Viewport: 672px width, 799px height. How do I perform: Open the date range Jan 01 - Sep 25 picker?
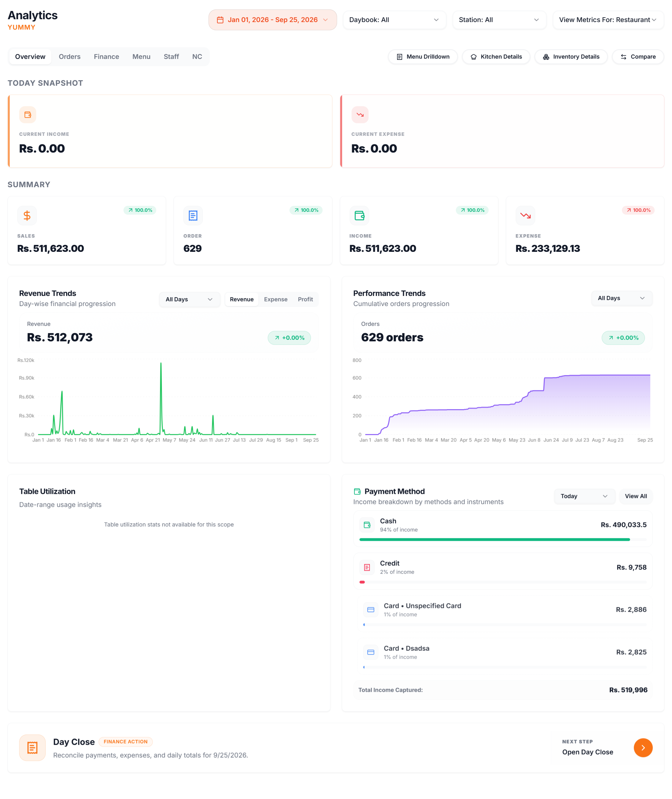click(273, 20)
